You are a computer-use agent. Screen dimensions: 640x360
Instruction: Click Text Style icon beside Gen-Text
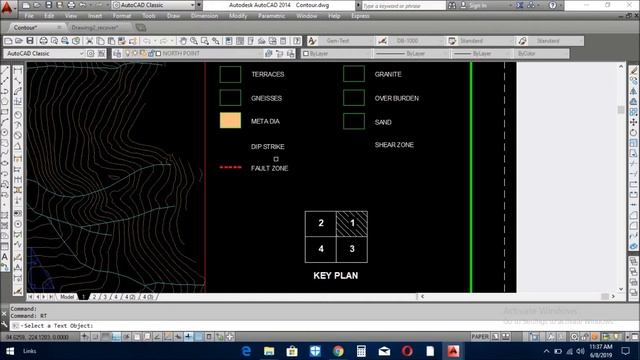tap(312, 41)
